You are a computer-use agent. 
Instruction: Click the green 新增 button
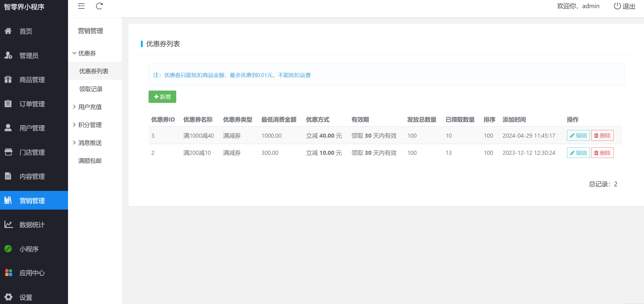[162, 97]
